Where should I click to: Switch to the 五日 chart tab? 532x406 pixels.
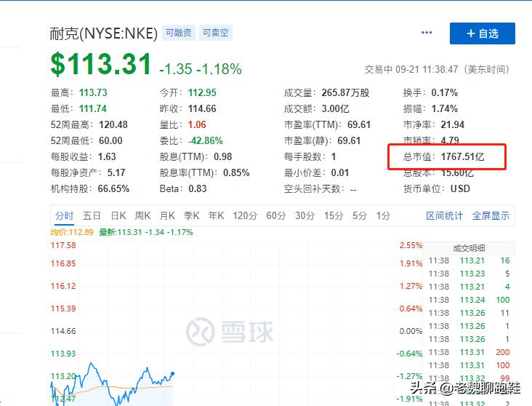[x=92, y=215]
